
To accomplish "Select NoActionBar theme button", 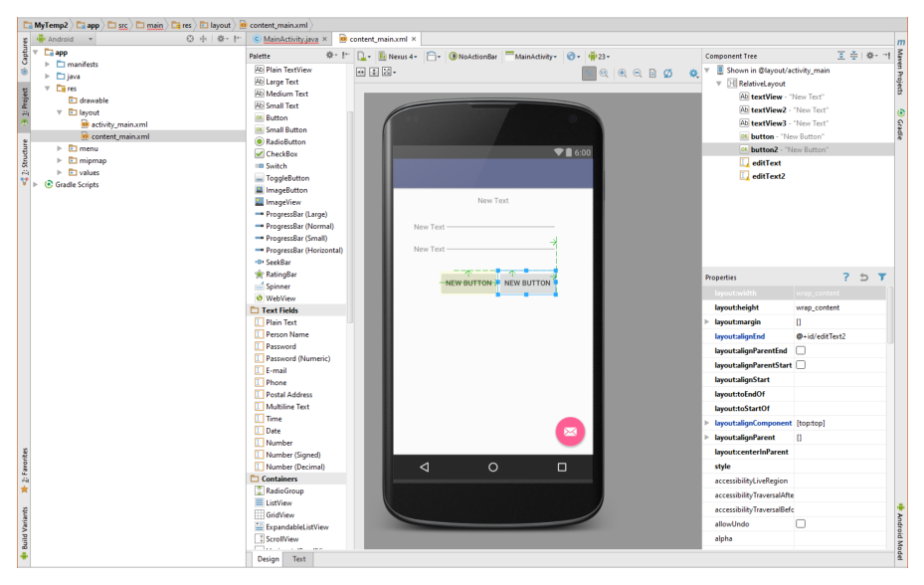I will (472, 57).
